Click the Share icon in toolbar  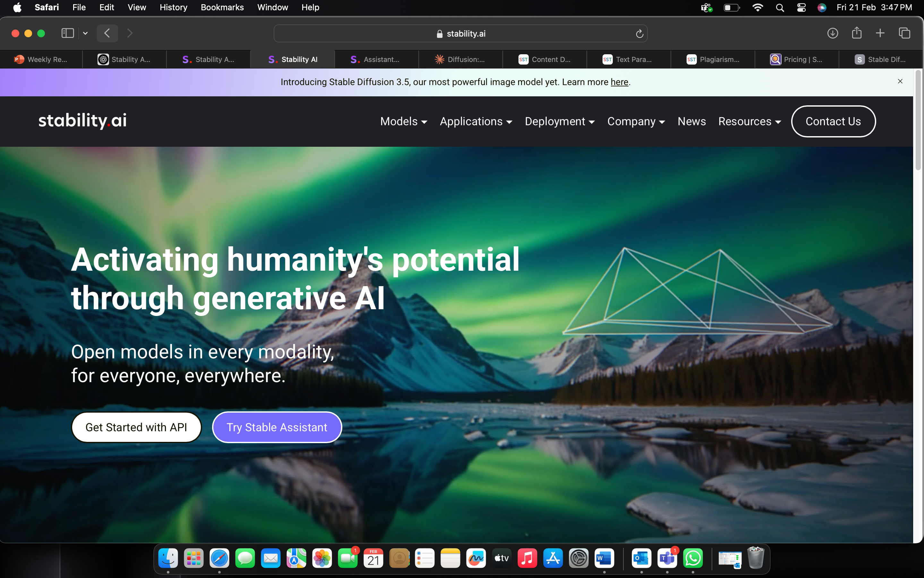coord(856,33)
